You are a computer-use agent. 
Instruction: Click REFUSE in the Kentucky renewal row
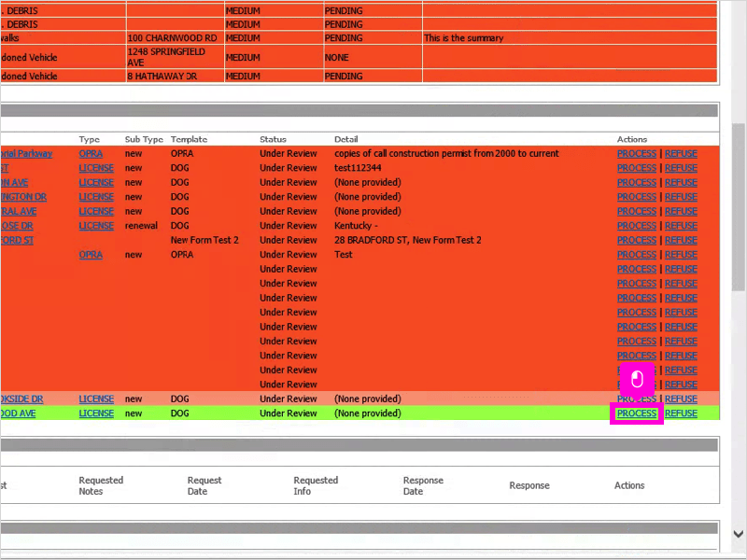(681, 226)
